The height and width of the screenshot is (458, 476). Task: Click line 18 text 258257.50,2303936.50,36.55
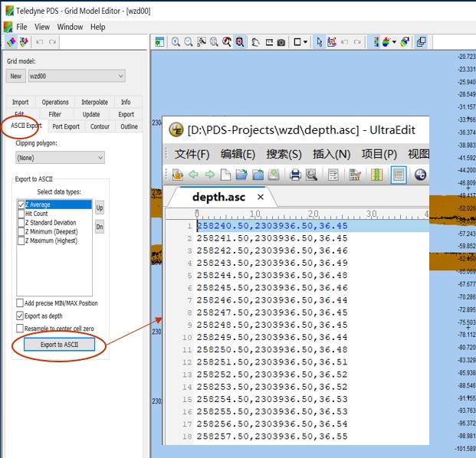point(272,436)
